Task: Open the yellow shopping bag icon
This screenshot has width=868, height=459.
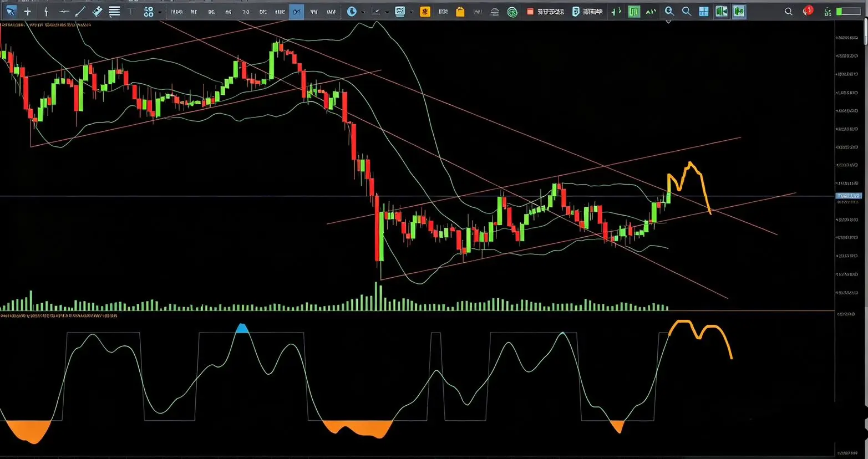Action: click(460, 11)
